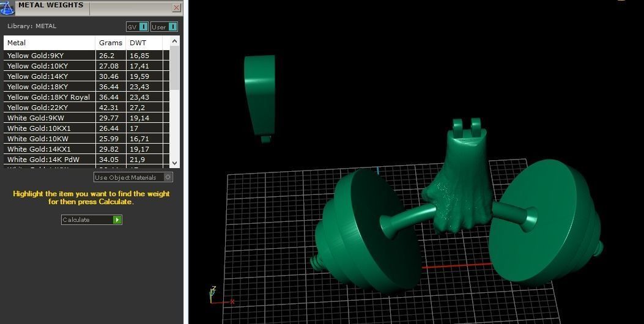Click the Calculate button
This screenshot has width=644, height=324.
(x=92, y=219)
